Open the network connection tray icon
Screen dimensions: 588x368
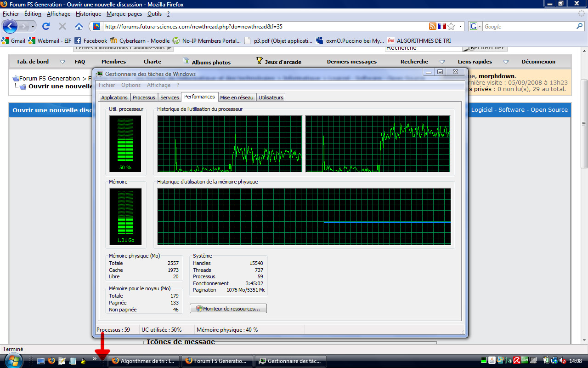[554, 361]
